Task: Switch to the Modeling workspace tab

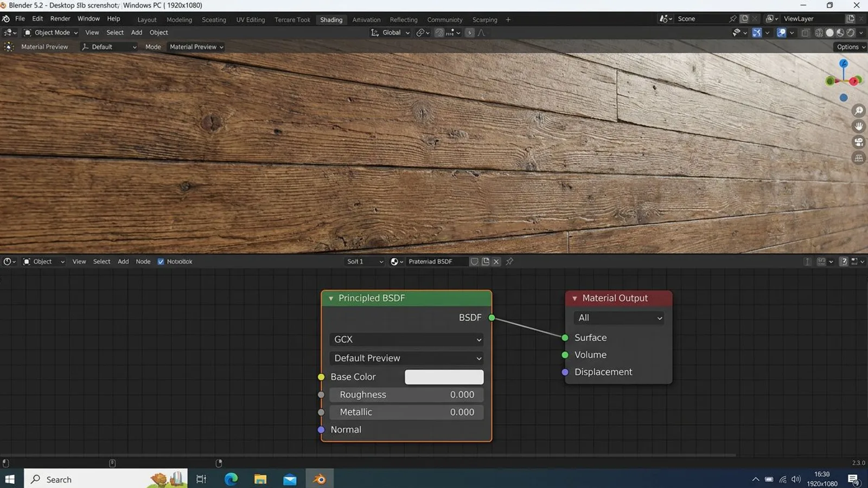Action: click(179, 20)
